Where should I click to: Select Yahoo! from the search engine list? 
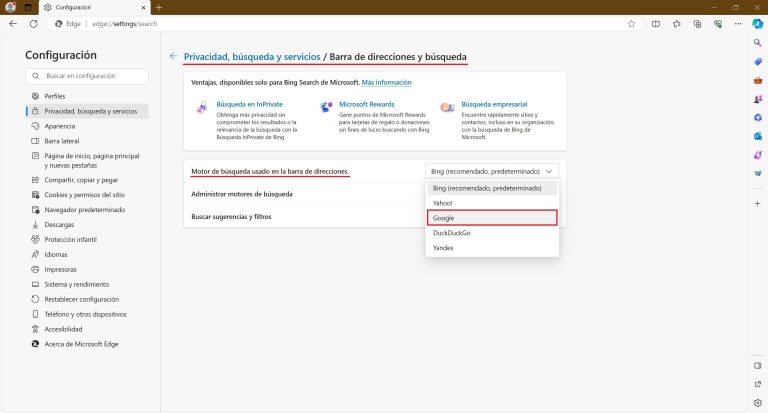(x=492, y=203)
